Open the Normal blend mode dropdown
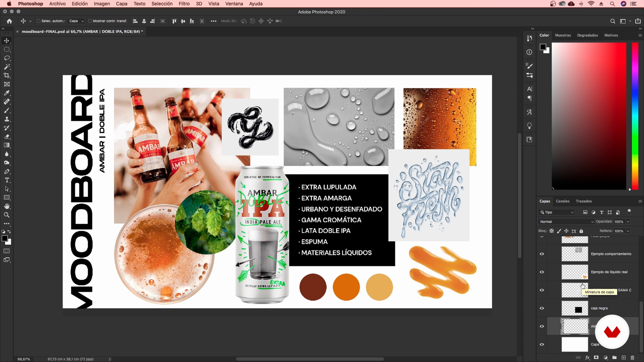 point(566,222)
